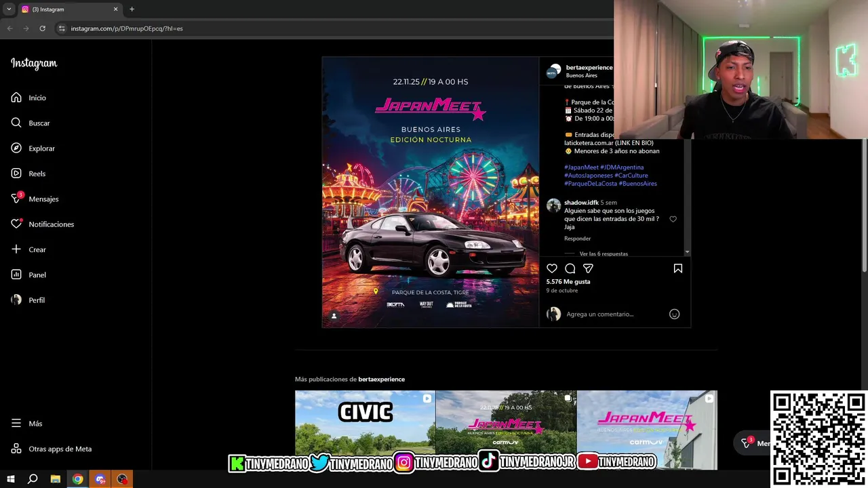
Task: Open the tab search dropdown arrow
Action: 9,9
